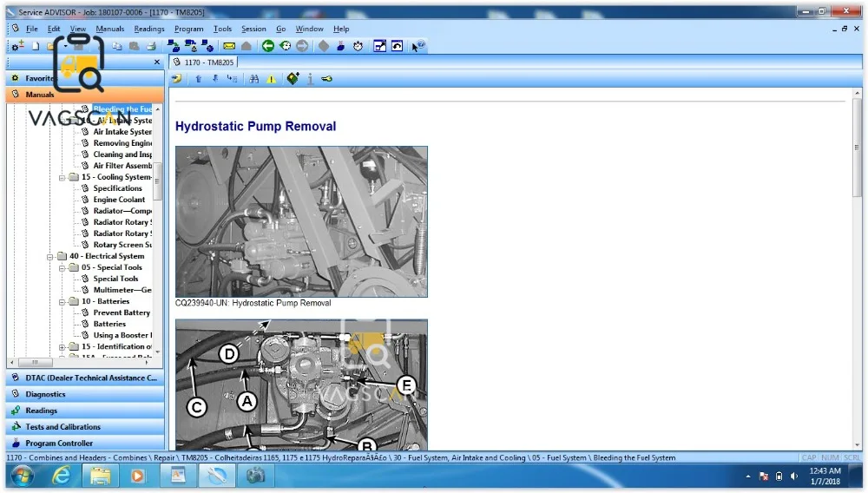Open the Windows Start menu
The image size is (868, 493).
(23, 476)
